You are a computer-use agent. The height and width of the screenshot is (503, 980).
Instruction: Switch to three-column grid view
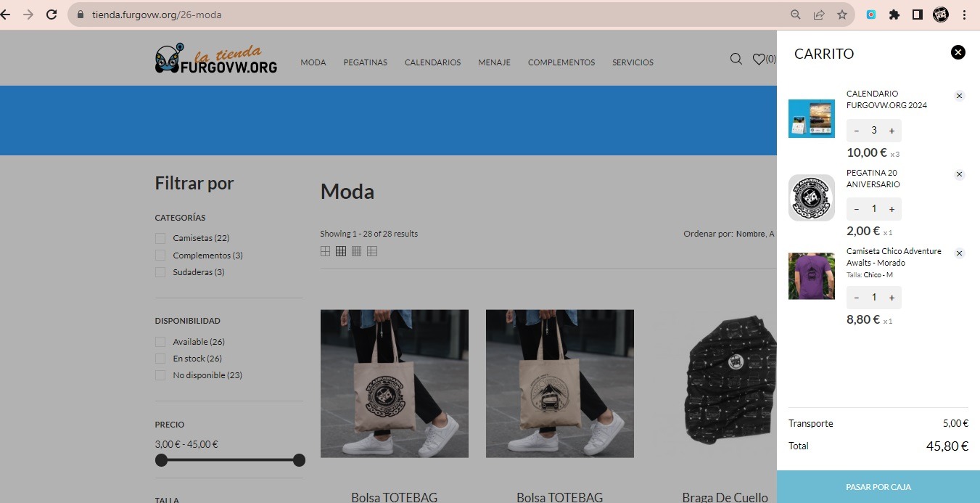pyautogui.click(x=341, y=251)
